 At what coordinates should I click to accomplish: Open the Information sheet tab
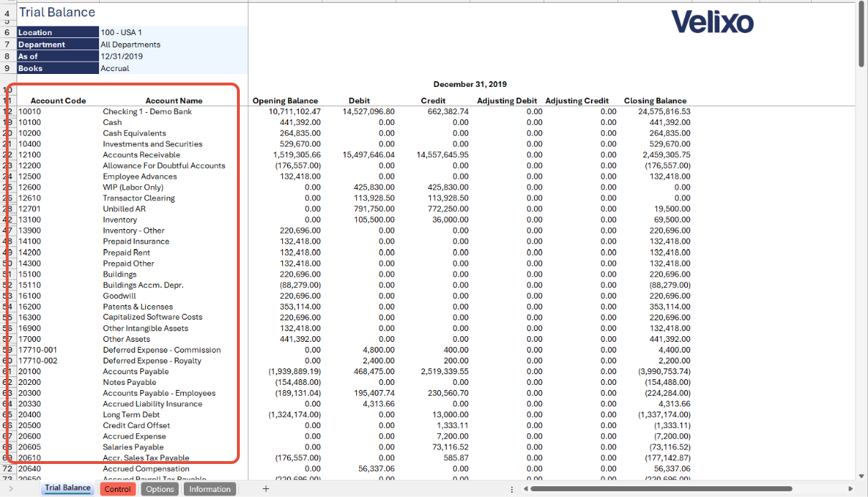(210, 489)
